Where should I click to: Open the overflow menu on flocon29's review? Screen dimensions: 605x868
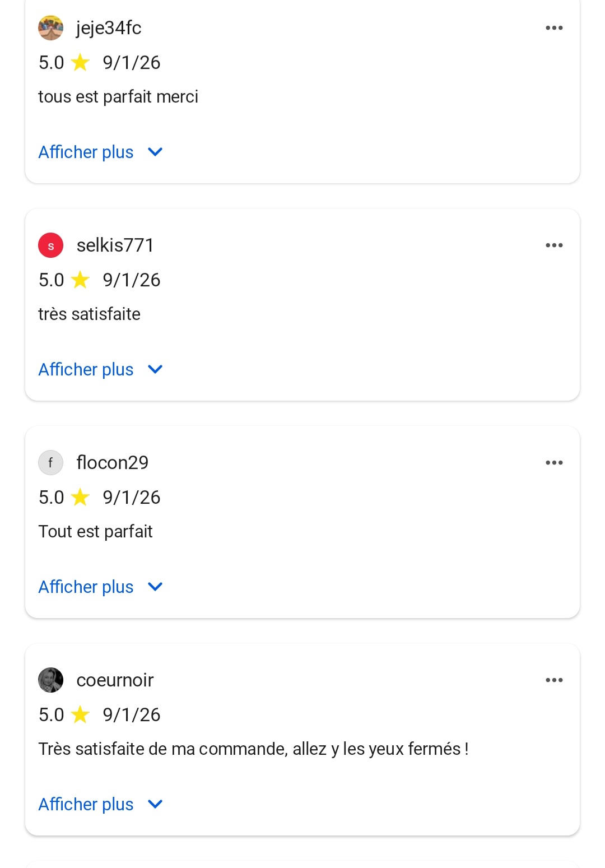(554, 462)
